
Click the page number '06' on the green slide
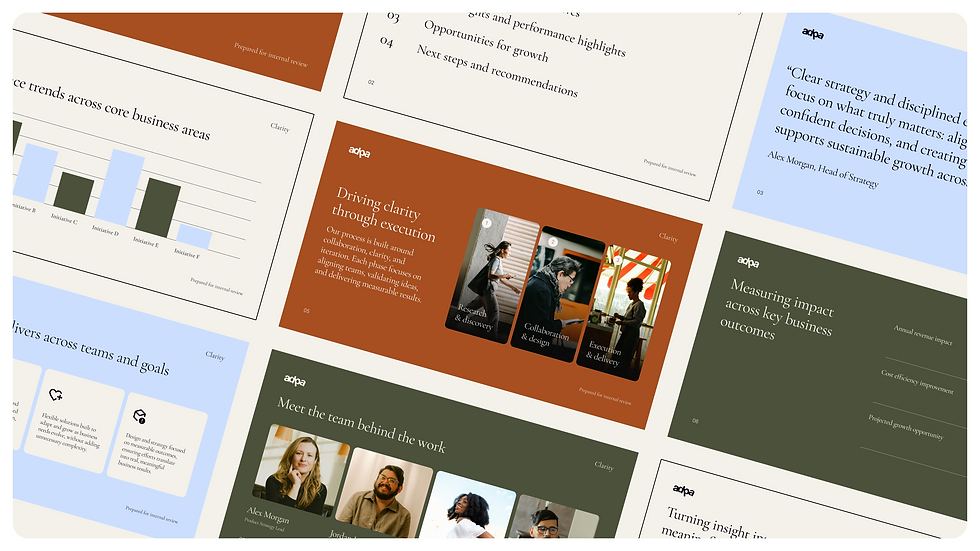(695, 420)
